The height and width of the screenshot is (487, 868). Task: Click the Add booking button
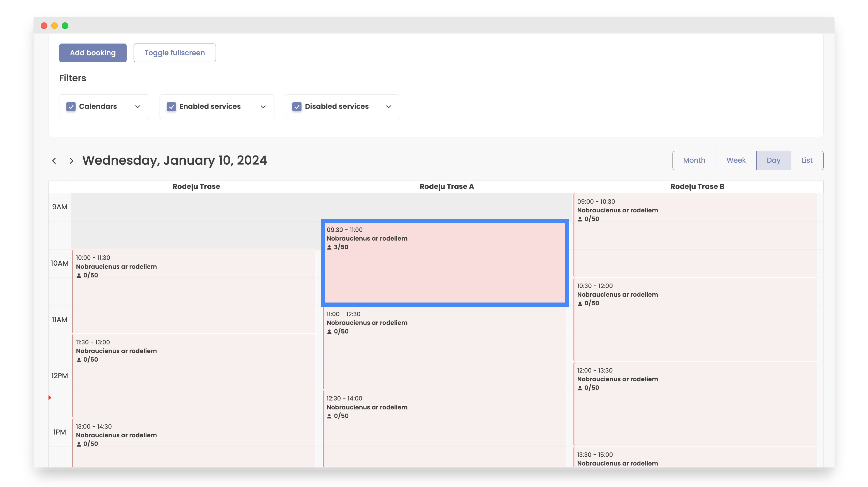(x=93, y=53)
